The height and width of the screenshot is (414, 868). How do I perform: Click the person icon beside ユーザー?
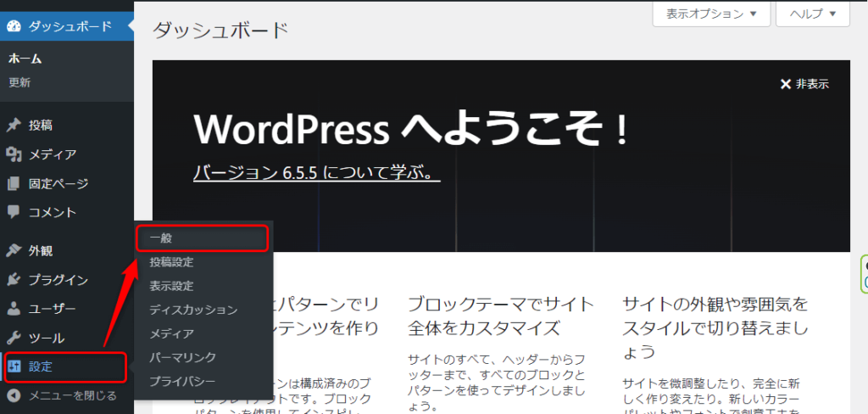click(14, 309)
